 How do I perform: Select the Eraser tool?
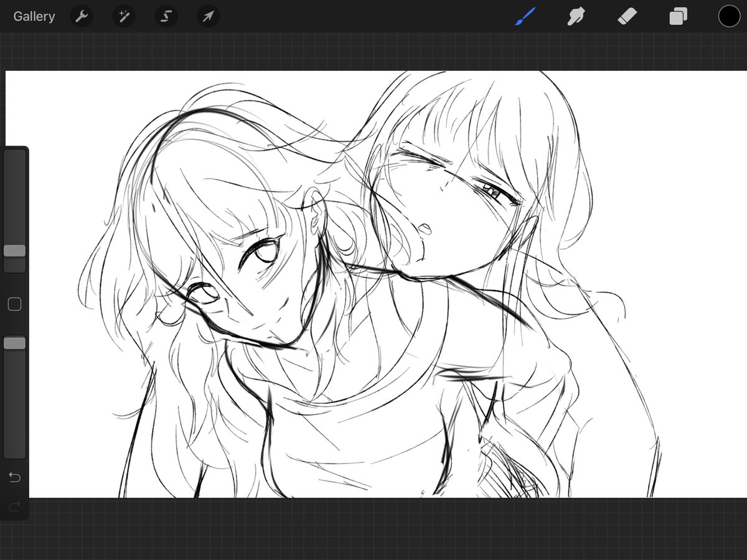tap(627, 16)
